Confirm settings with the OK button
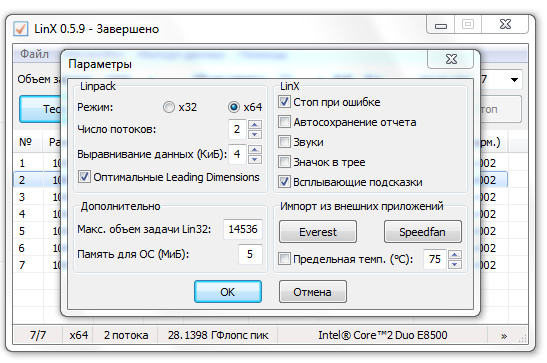547x363 pixels. tap(228, 292)
